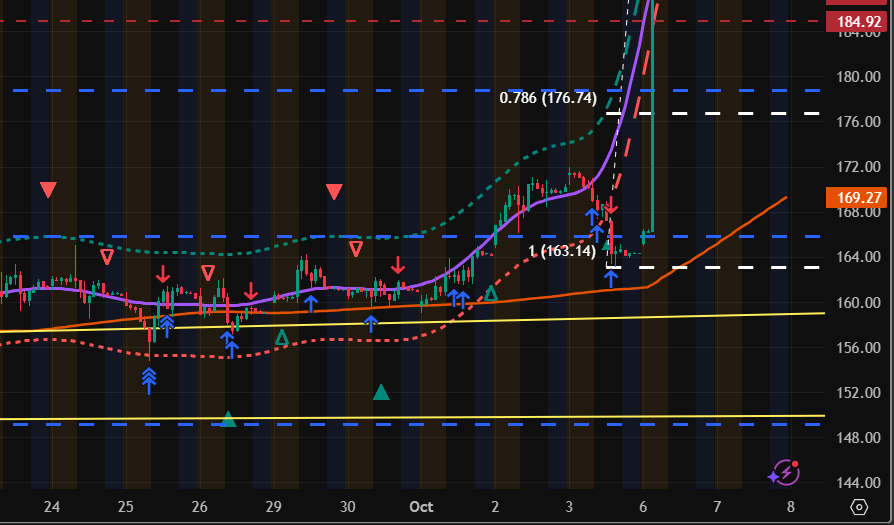Click the triple blue up-arrow marker
The height and width of the screenshot is (525, 894).
coord(149,378)
